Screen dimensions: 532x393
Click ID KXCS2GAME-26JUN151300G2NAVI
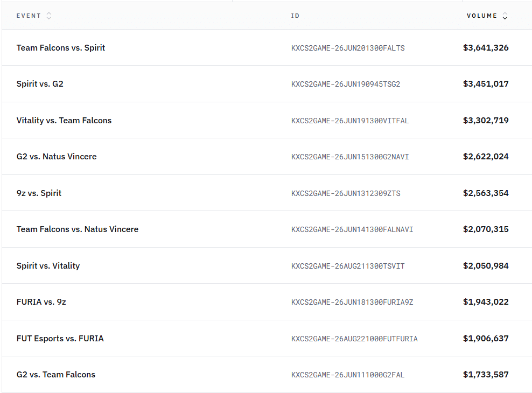pyautogui.click(x=350, y=157)
